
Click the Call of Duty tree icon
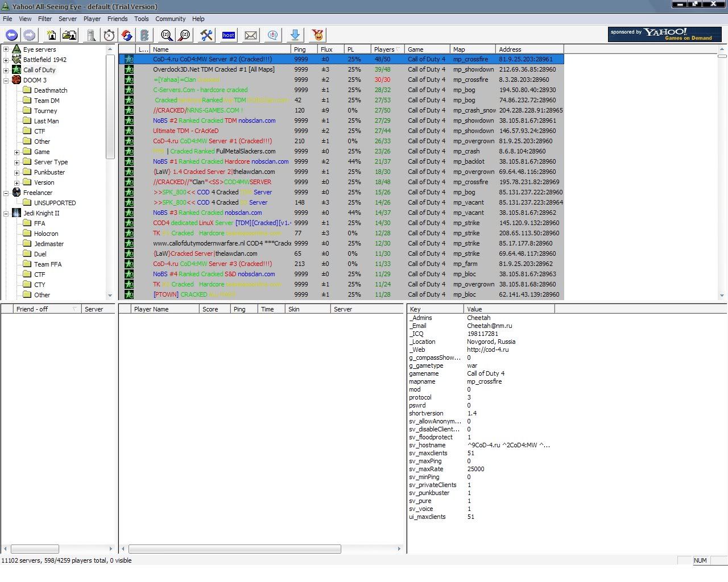16,70
